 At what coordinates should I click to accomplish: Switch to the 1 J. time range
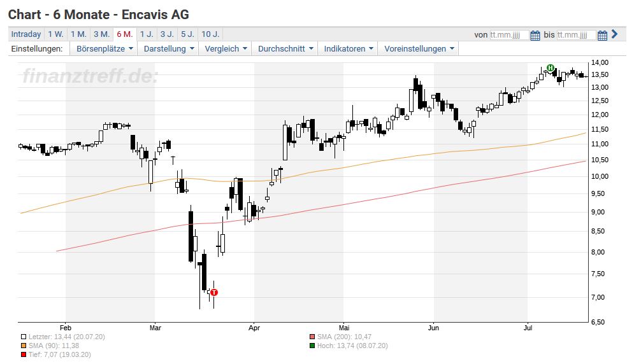coord(147,34)
